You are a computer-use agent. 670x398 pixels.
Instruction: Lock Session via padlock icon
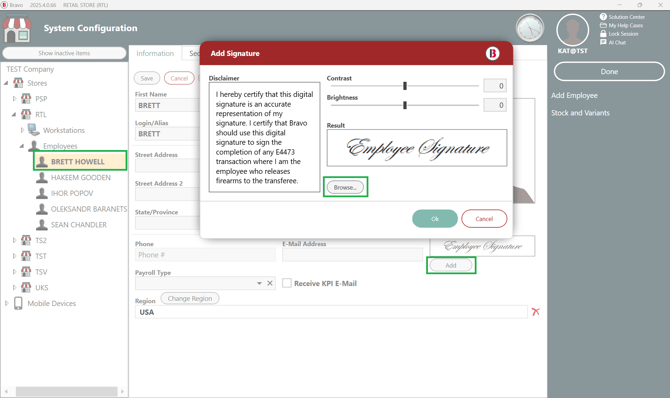603,33
